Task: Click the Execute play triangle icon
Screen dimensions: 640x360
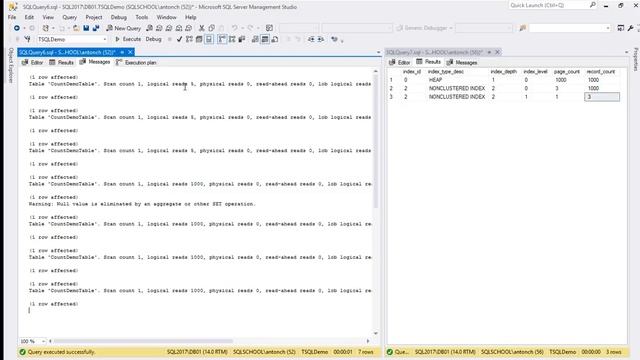Action: pyautogui.click(x=118, y=39)
